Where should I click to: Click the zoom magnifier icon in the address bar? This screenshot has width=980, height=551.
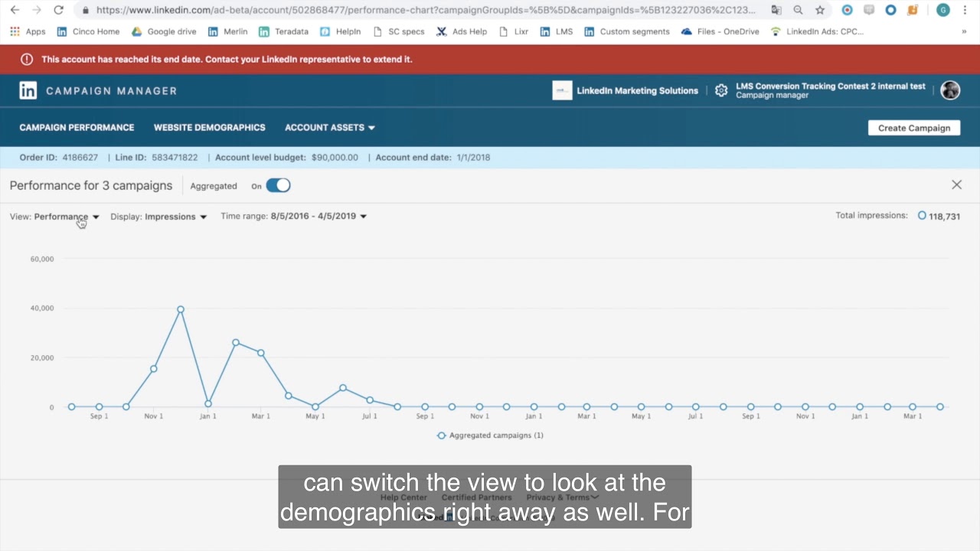point(798,10)
